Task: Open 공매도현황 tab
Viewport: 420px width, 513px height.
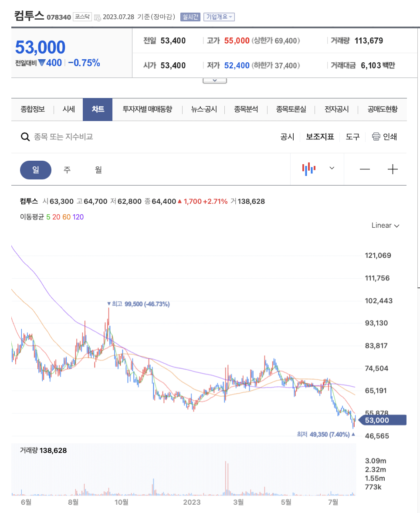Action: (383, 109)
